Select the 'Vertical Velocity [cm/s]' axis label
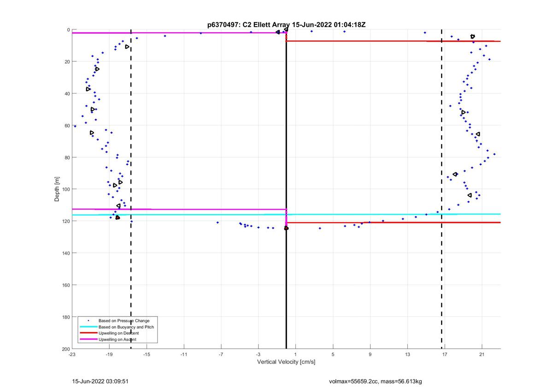Viewport: 553px width, 392px height. [x=286, y=362]
